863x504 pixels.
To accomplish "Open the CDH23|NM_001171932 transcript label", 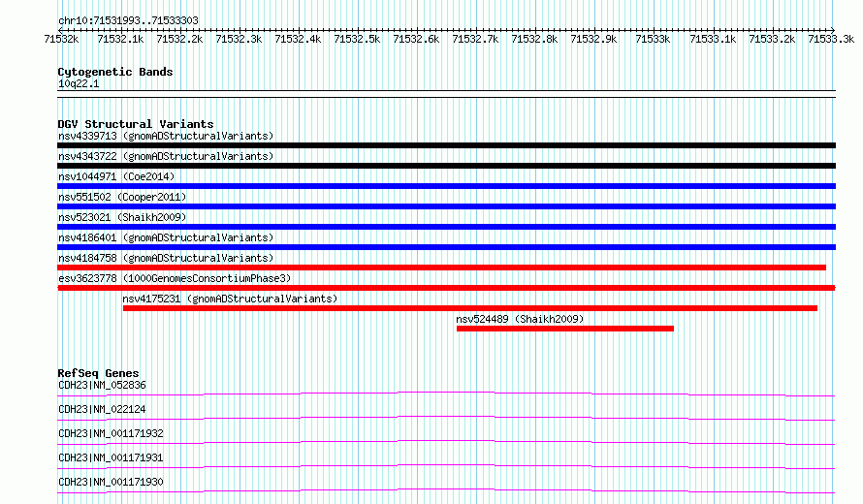I will coord(111,433).
